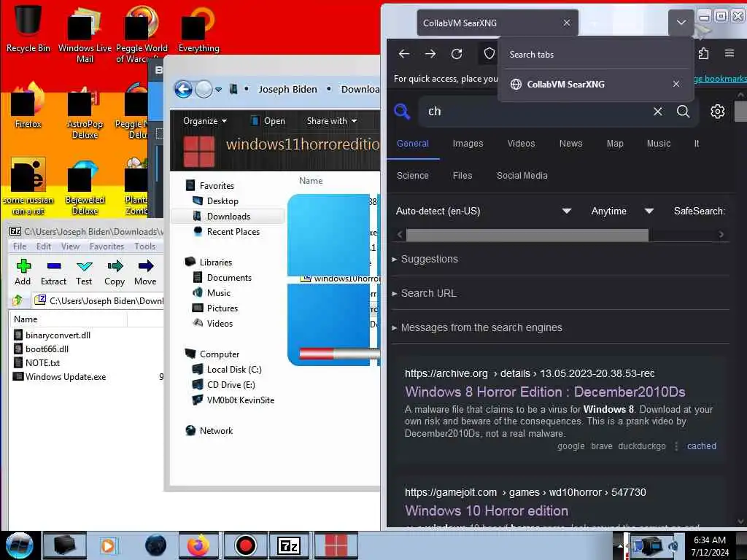
Task: Click the 7-Zip Extract button
Action: pyautogui.click(x=53, y=273)
